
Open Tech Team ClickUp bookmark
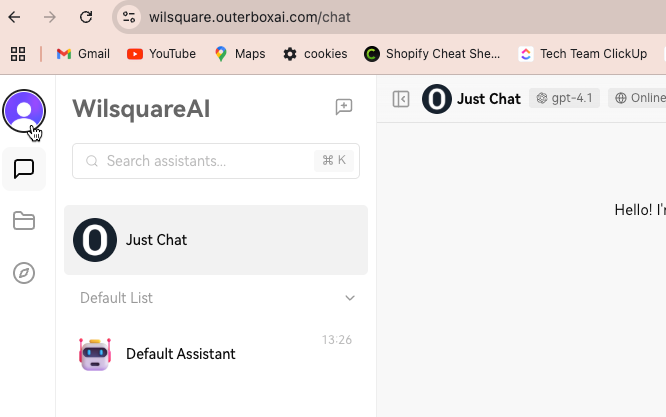(x=582, y=54)
